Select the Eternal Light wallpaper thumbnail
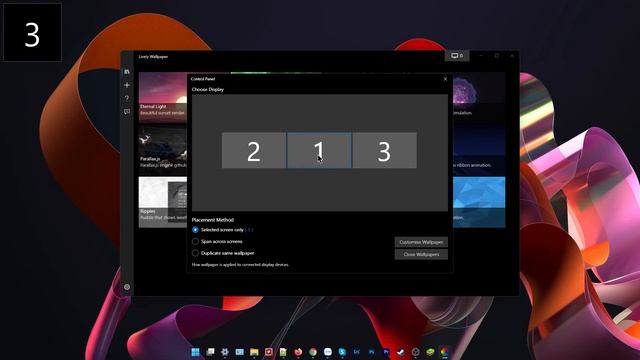The image size is (640, 360). (163, 97)
